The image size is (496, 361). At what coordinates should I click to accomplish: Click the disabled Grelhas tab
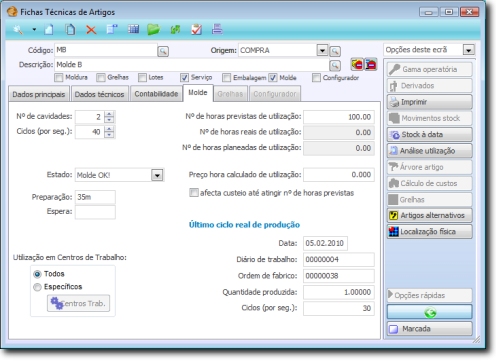click(230, 94)
